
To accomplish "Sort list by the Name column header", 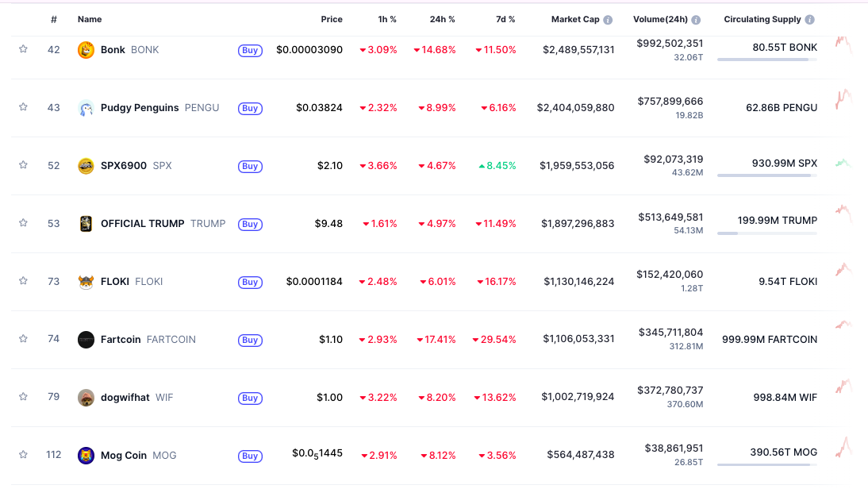I will click(x=90, y=20).
